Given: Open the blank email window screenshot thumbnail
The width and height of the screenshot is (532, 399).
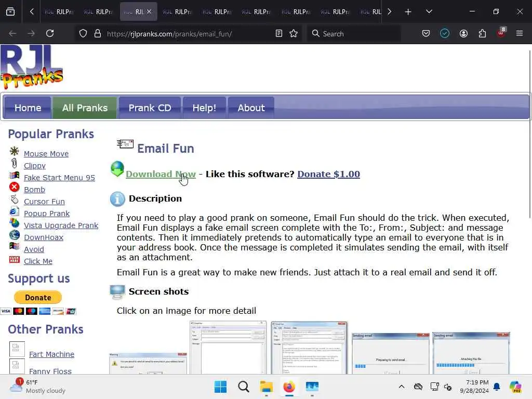Looking at the screenshot, I should (x=228, y=348).
